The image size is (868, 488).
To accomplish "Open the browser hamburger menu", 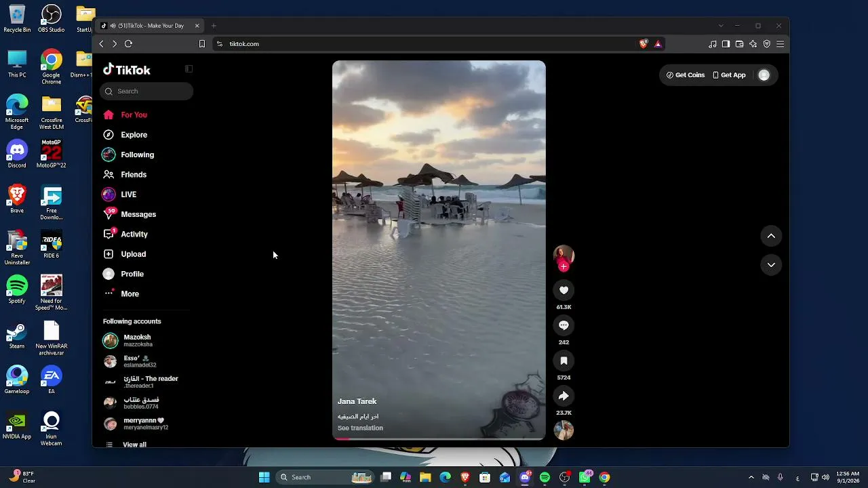I will 781,44.
